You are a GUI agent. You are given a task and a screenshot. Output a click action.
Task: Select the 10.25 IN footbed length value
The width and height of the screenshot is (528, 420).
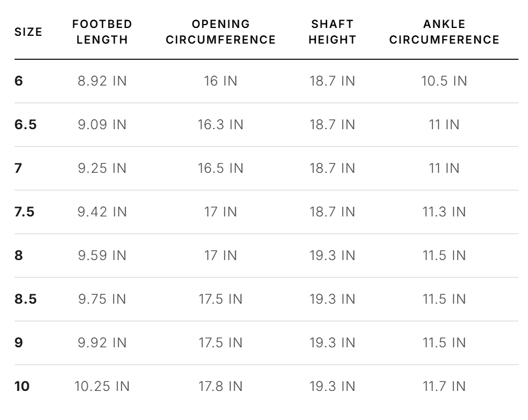pyautogui.click(x=102, y=386)
